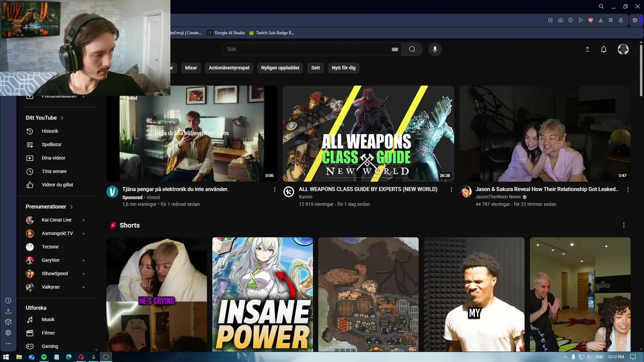Viewport: 644px width, 362px height.
Task: Open Videor du gillat
Action: pyautogui.click(x=56, y=185)
